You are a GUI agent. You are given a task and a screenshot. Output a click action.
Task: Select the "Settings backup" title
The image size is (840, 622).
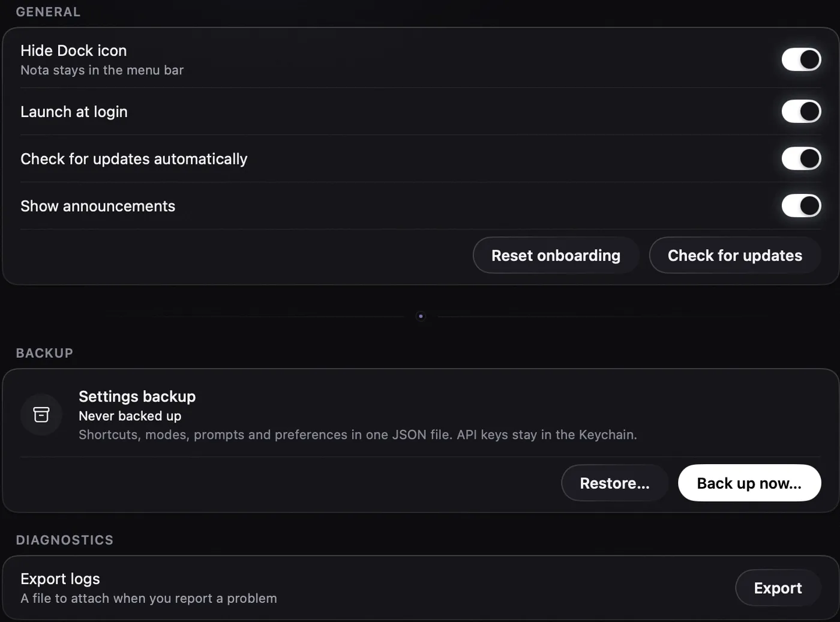coord(137,396)
